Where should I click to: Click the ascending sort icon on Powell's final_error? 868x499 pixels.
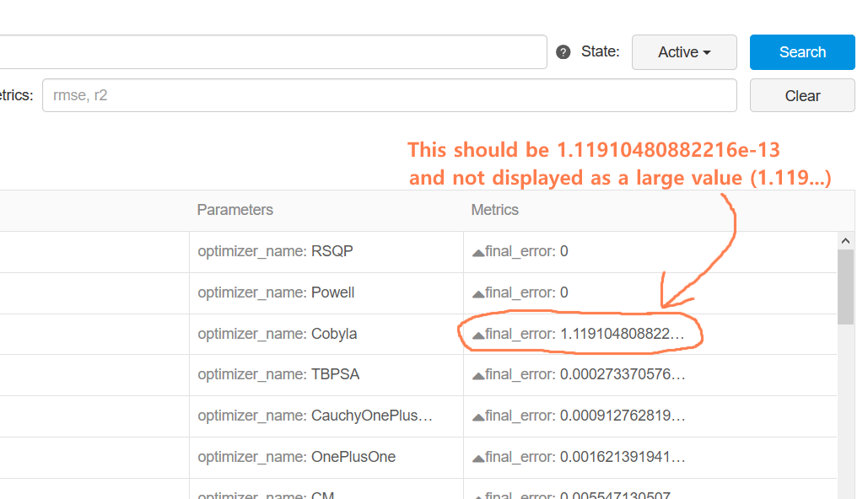click(x=477, y=292)
